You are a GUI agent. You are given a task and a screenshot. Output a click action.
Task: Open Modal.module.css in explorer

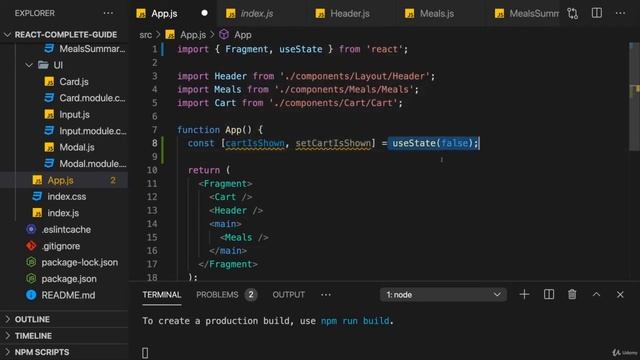(x=93, y=164)
